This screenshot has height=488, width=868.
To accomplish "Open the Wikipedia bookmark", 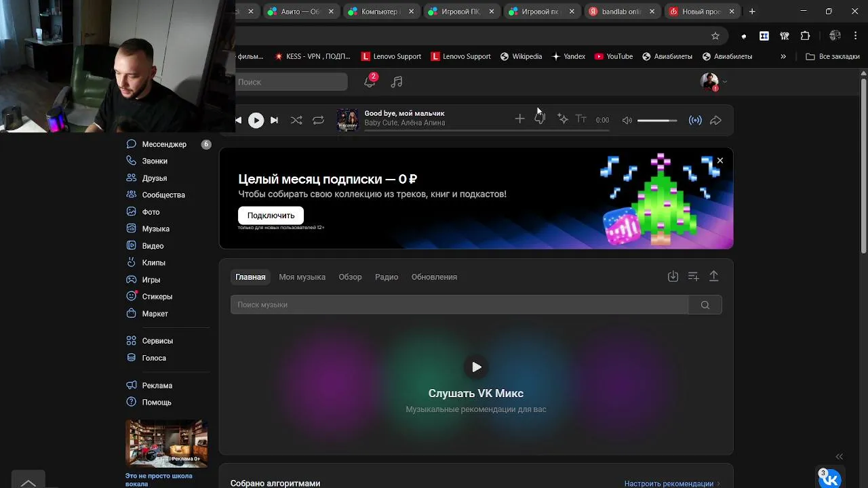I will (521, 56).
